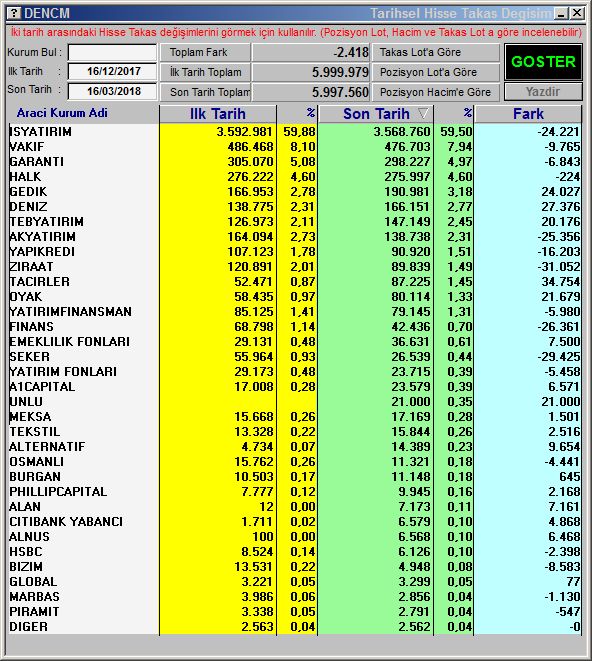Select the GLOBAL row name
592x661 pixels.
click(x=33, y=582)
